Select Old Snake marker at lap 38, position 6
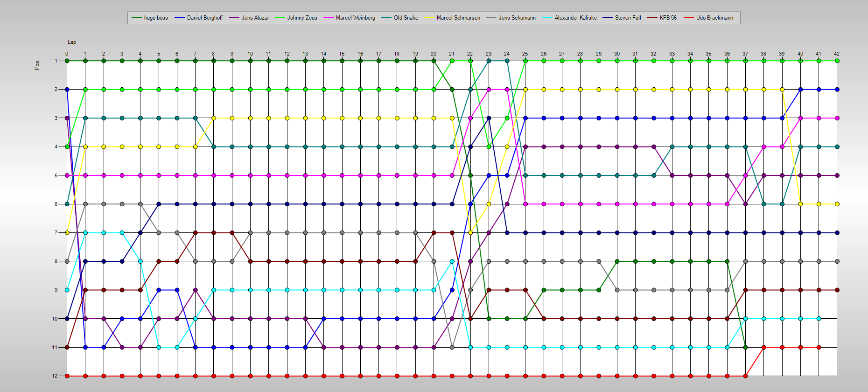 pos(763,204)
